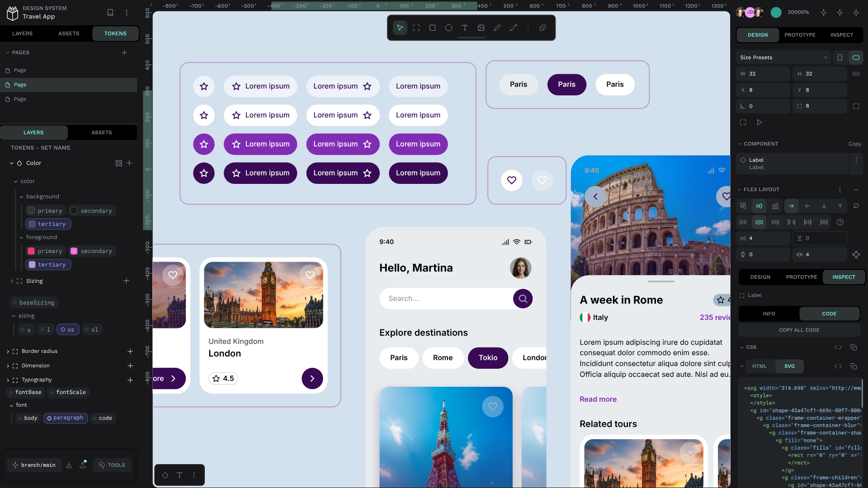
Task: Select the Ellipse tool
Action: coord(448,28)
